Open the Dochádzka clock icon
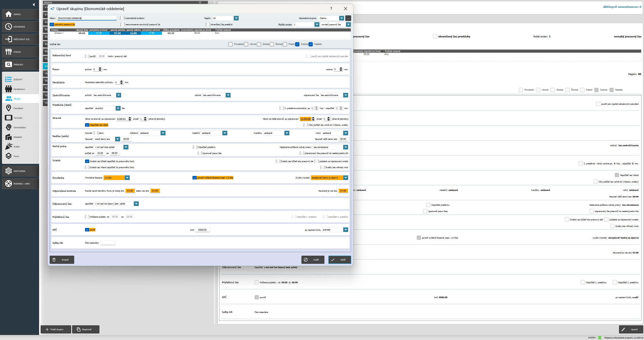Image resolution: width=644 pixels, height=340 pixels. (x=9, y=27)
